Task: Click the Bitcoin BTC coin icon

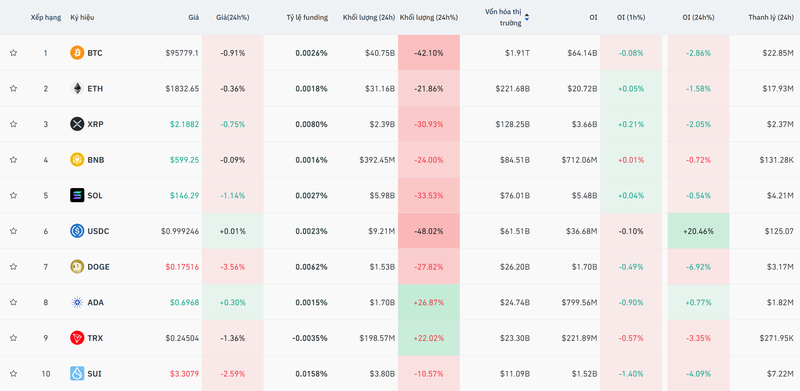Action: [77, 53]
